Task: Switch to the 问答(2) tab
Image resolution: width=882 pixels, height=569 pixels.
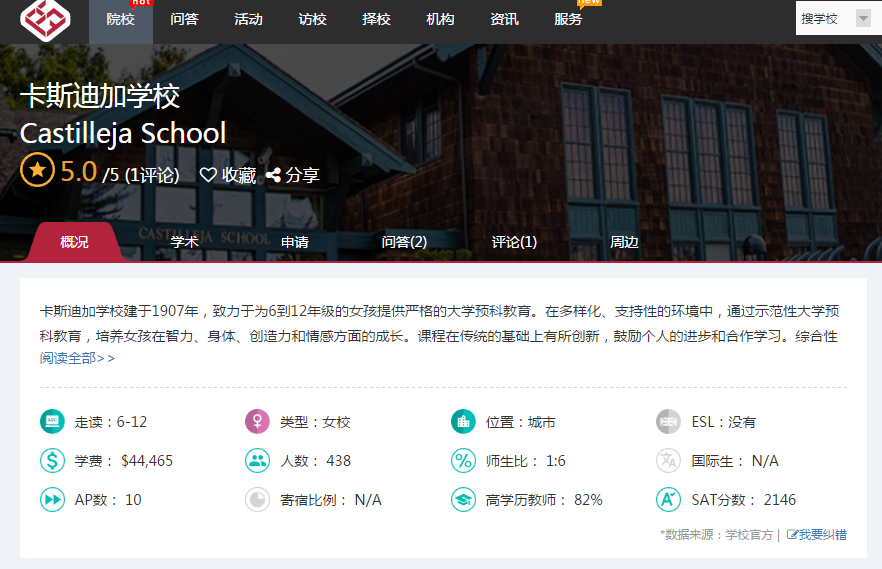Action: (404, 242)
